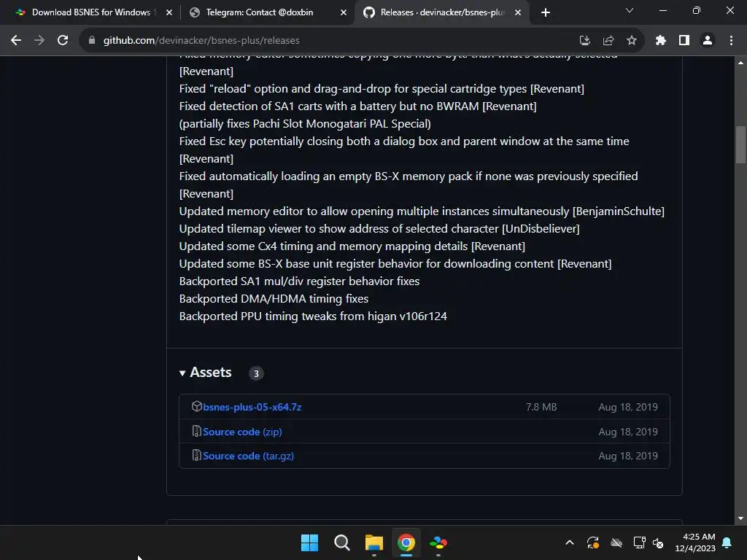Close the GitHub Releases tab
The width and height of the screenshot is (747, 560).
(518, 12)
